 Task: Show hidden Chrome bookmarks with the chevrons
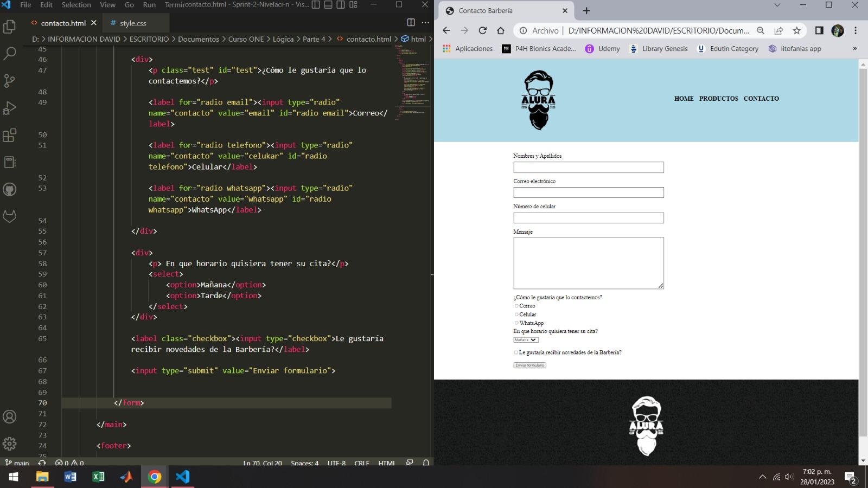[x=854, y=48]
